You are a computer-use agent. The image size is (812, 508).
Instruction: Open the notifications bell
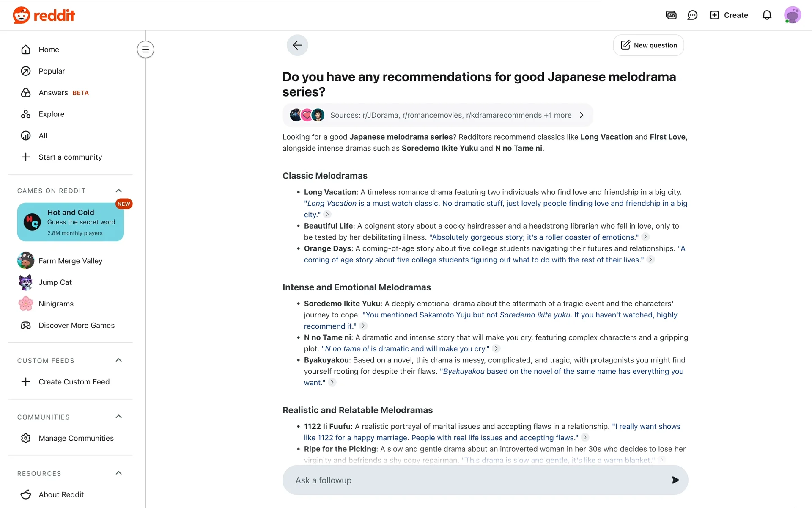tap(767, 15)
